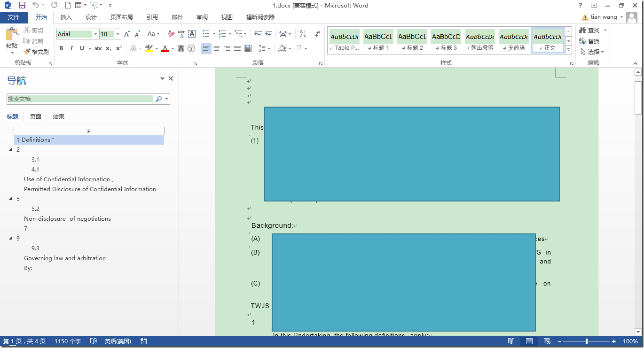Open text effects (outlined A) icon
The height and width of the screenshot is (348, 644).
coord(133,48)
